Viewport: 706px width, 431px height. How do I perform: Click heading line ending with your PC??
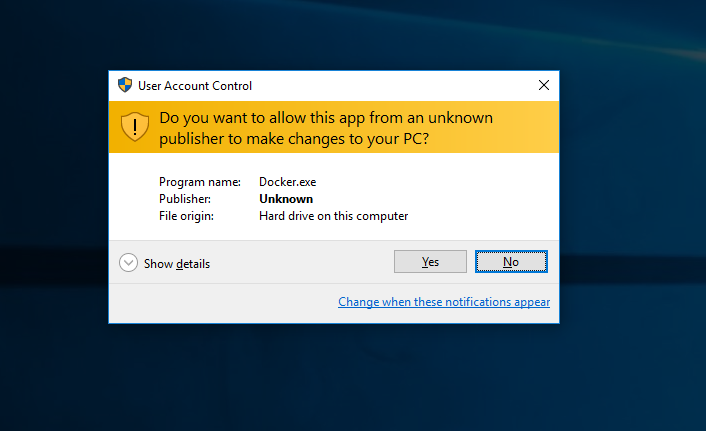[294, 137]
